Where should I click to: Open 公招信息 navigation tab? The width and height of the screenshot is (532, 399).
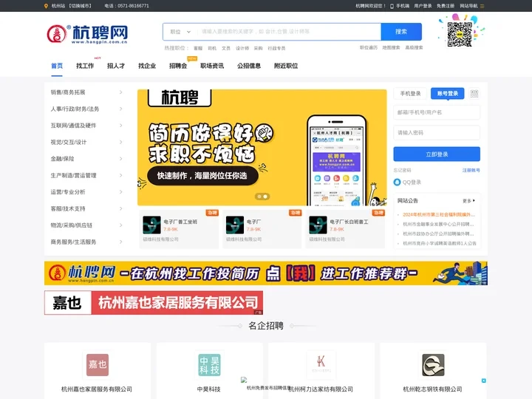click(249, 66)
